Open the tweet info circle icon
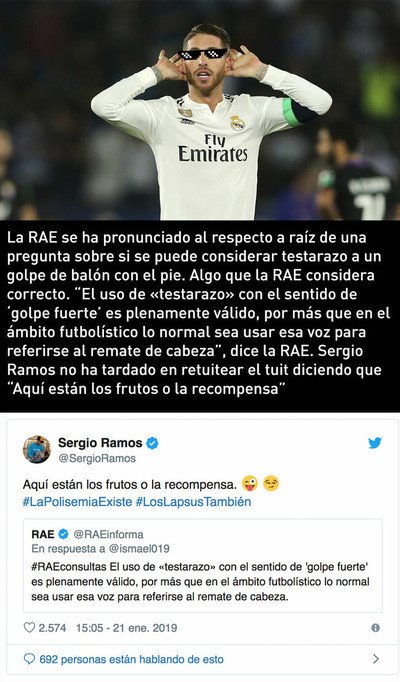Image resolution: width=400 pixels, height=682 pixels. click(375, 628)
